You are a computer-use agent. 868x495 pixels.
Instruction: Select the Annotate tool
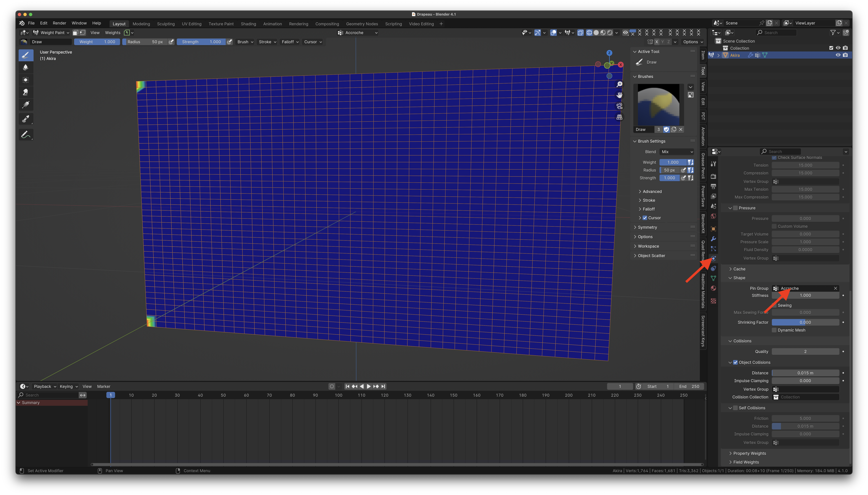[x=26, y=135]
